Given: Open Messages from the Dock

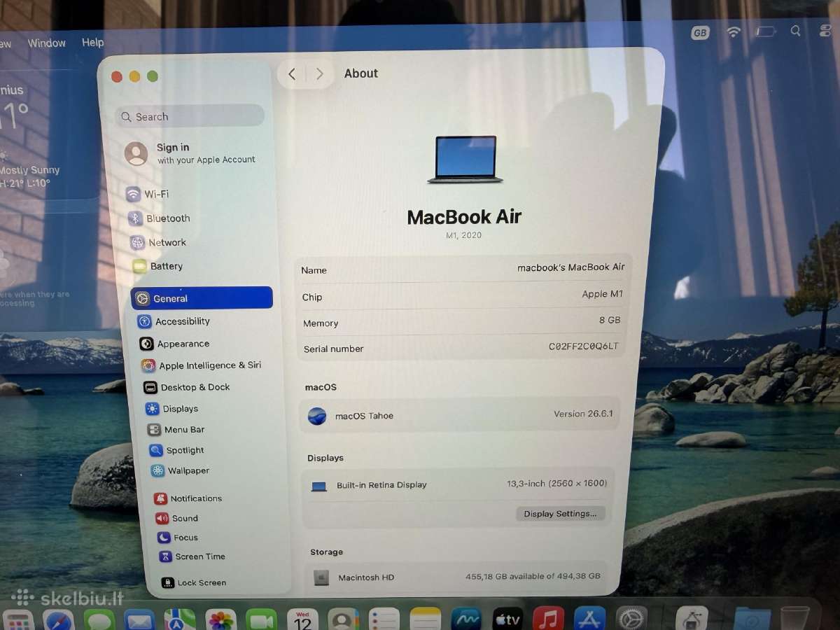Looking at the screenshot, I should (x=99, y=620).
